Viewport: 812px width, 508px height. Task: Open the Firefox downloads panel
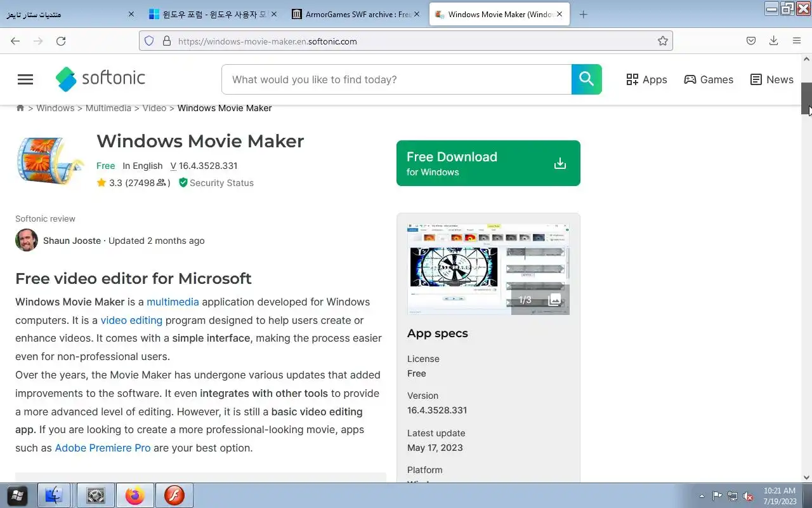773,41
